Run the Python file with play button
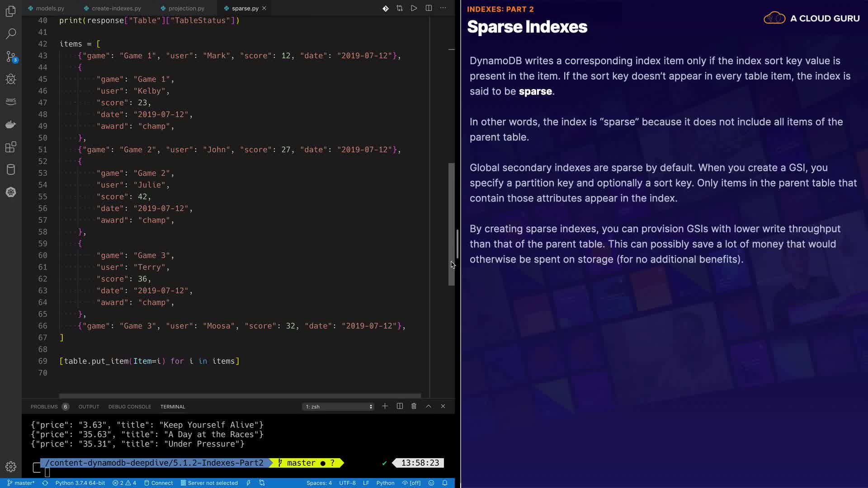 (x=414, y=8)
